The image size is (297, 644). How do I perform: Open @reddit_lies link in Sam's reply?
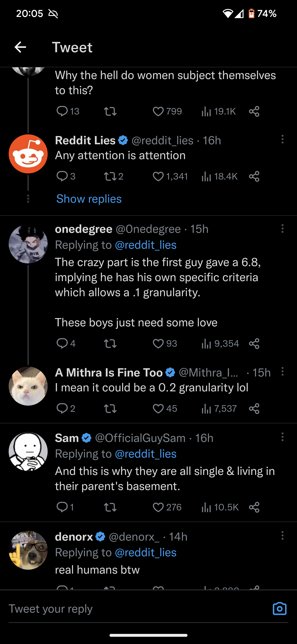pyautogui.click(x=146, y=454)
